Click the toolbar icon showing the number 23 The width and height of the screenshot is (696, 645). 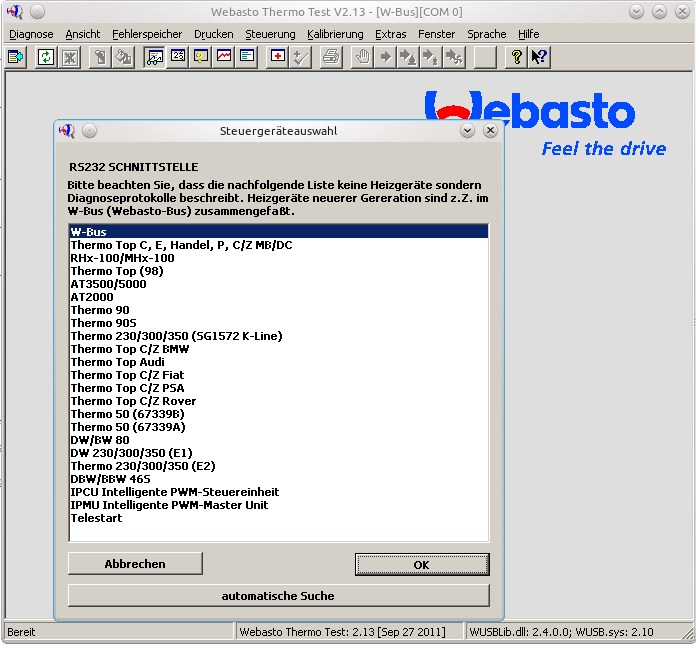(x=178, y=57)
